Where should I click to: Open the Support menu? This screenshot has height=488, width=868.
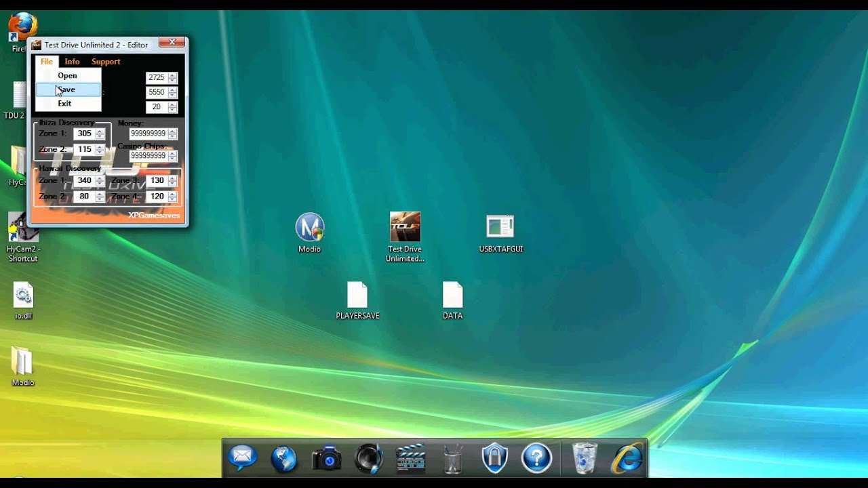coord(106,62)
